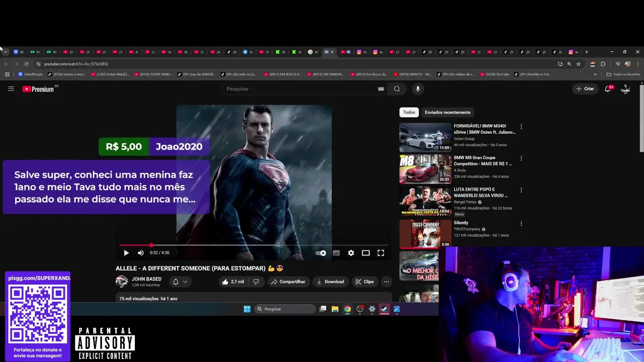Open Task View on taskbar

tap(323, 309)
